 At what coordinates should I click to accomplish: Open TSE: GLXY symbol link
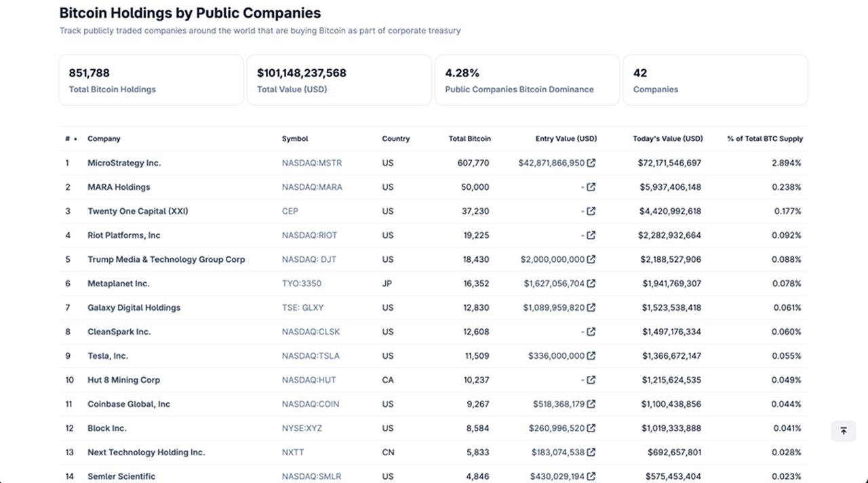(303, 307)
